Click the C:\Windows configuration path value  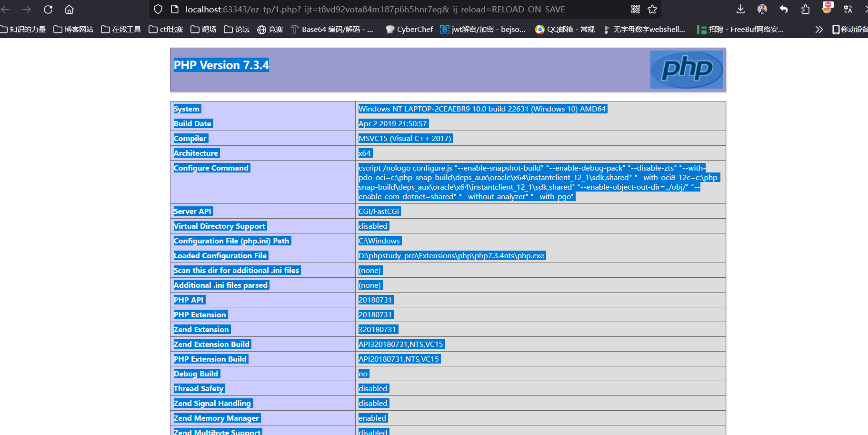click(379, 241)
